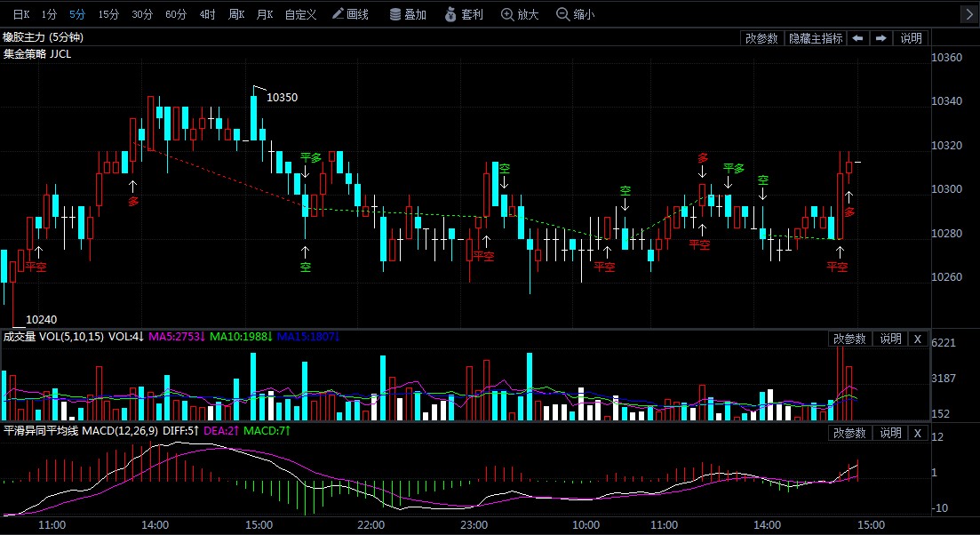Select the 15分 timeframe tab
Screen dimensions: 980x535
tap(108, 14)
